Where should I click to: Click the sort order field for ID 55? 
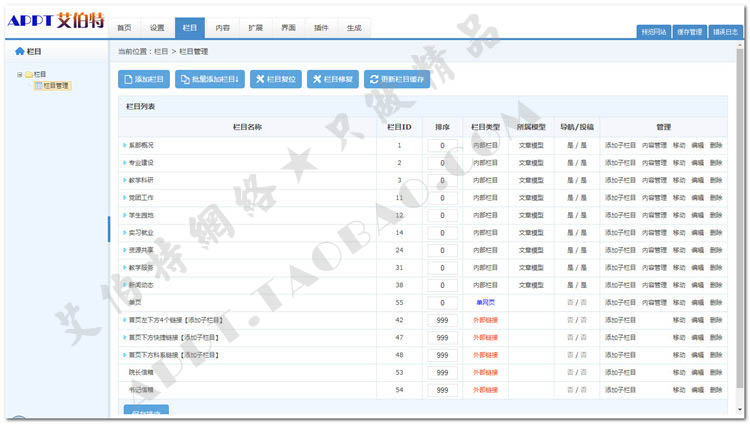[x=442, y=302]
